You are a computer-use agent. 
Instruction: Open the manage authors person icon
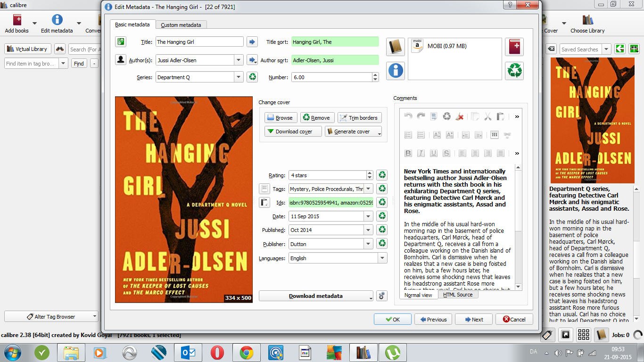coord(121,60)
